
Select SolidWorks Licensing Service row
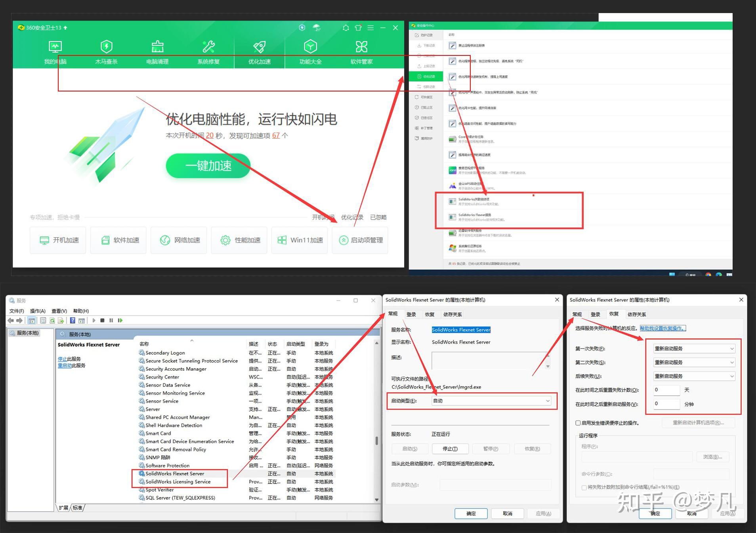pyautogui.click(x=237, y=482)
